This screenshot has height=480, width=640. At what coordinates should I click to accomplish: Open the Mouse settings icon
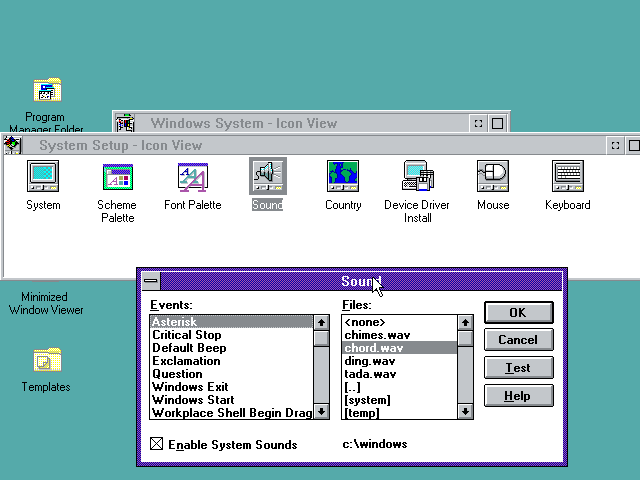coord(493,176)
